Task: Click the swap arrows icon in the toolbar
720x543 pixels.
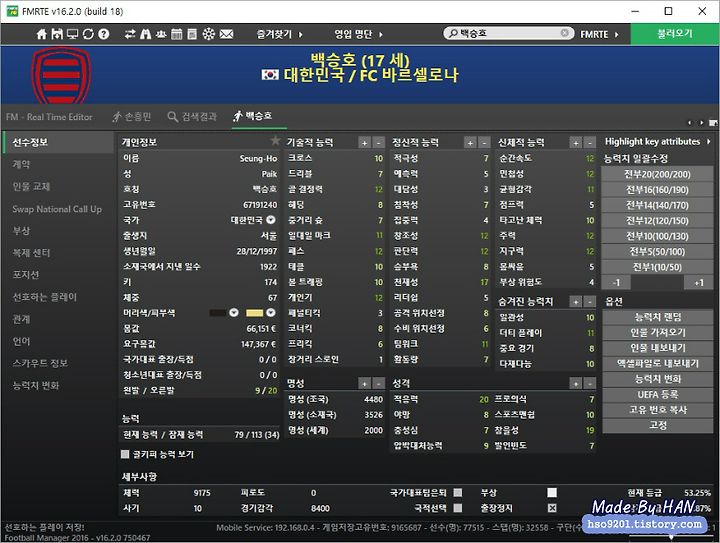Action: pos(130,34)
